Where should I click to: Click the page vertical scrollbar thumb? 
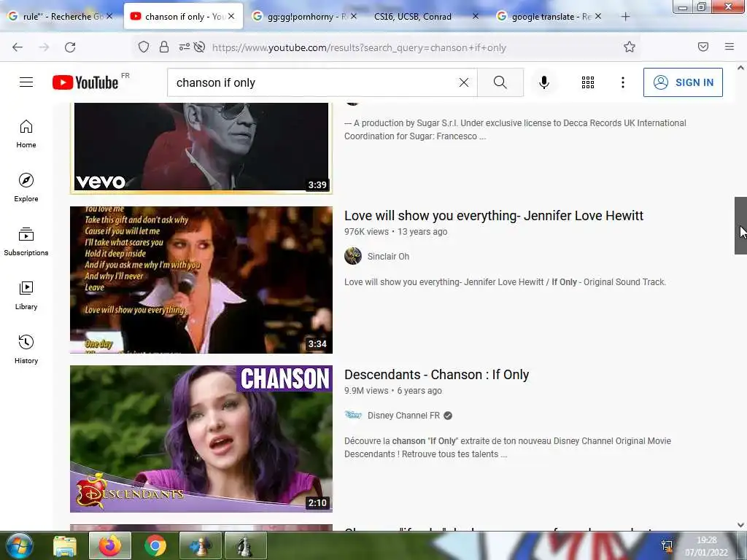(740, 225)
